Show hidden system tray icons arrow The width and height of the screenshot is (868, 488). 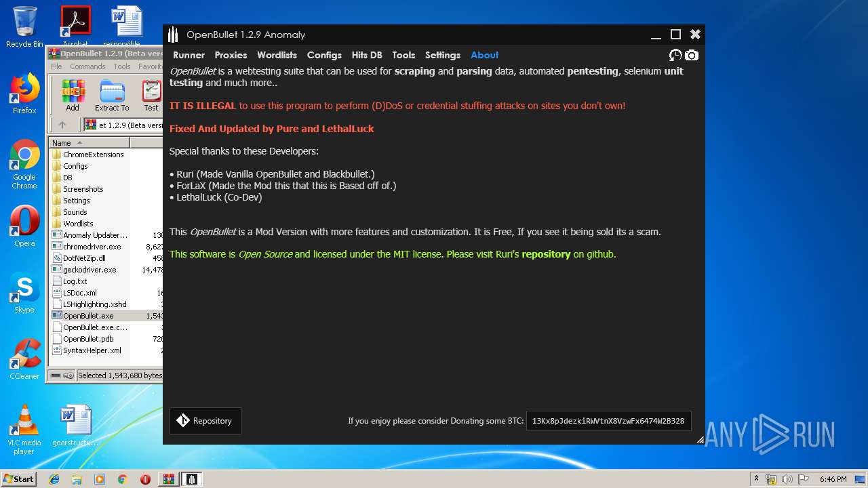pyautogui.click(x=755, y=479)
